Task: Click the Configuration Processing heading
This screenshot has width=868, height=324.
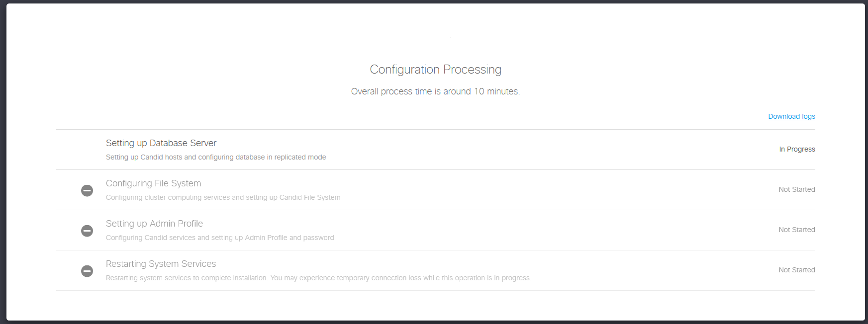Action: click(x=435, y=70)
